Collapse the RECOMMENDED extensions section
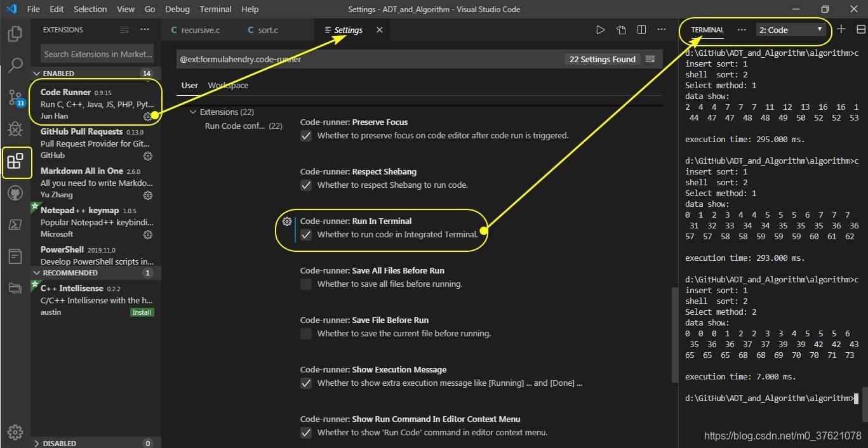Screen dimensions: 868x448 coord(96,273)
